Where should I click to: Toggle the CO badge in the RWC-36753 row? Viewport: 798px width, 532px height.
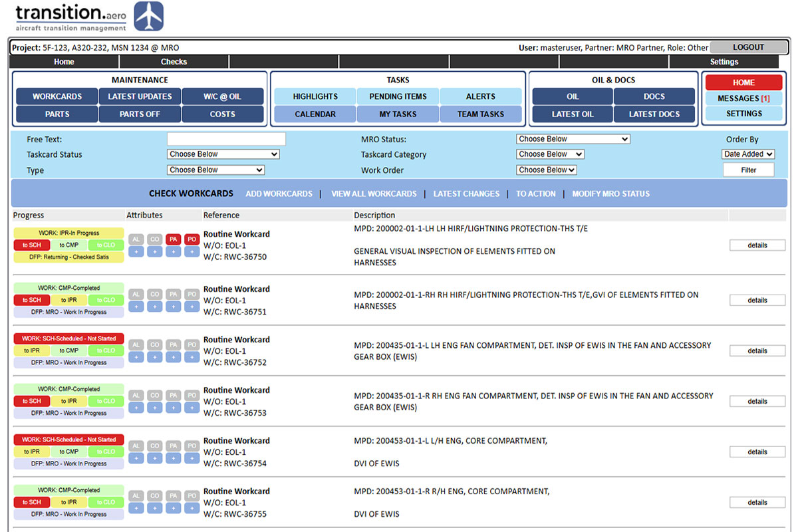[154, 396]
